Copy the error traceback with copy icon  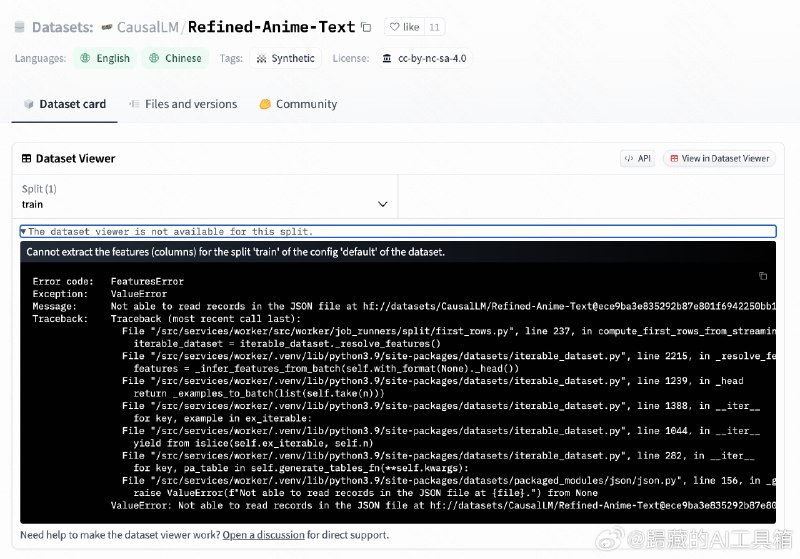(763, 276)
